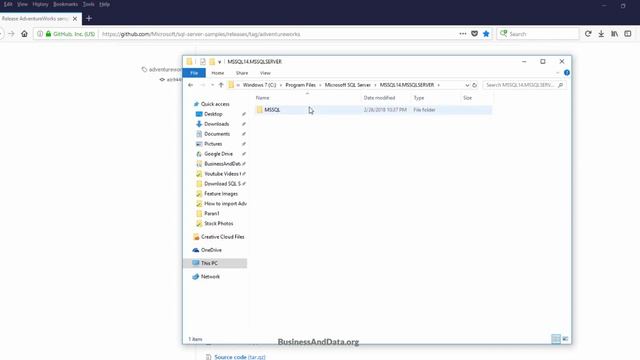Click the 'File folder' type cell
The height and width of the screenshot is (360, 640).
(424, 110)
